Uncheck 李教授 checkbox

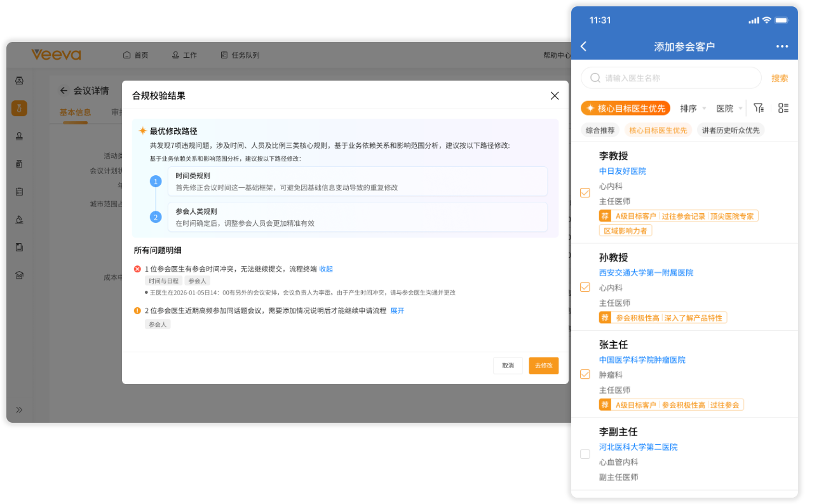tap(585, 192)
